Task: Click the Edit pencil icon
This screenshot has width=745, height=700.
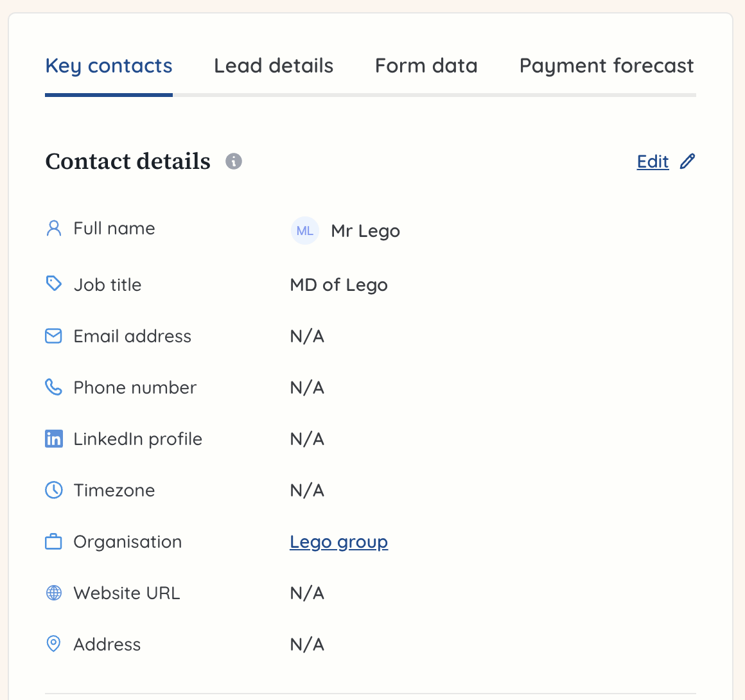Action: point(688,161)
